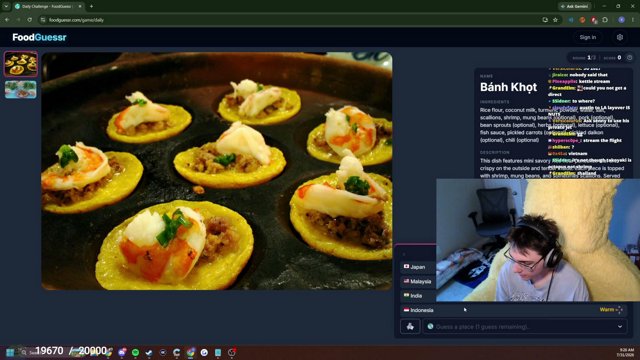Bookmark this page with the star icon

pos(555,20)
